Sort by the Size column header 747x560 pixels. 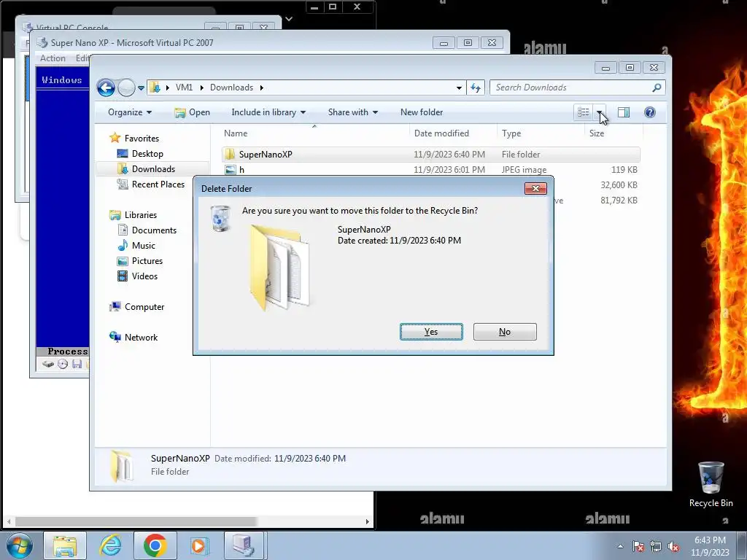tap(614, 133)
